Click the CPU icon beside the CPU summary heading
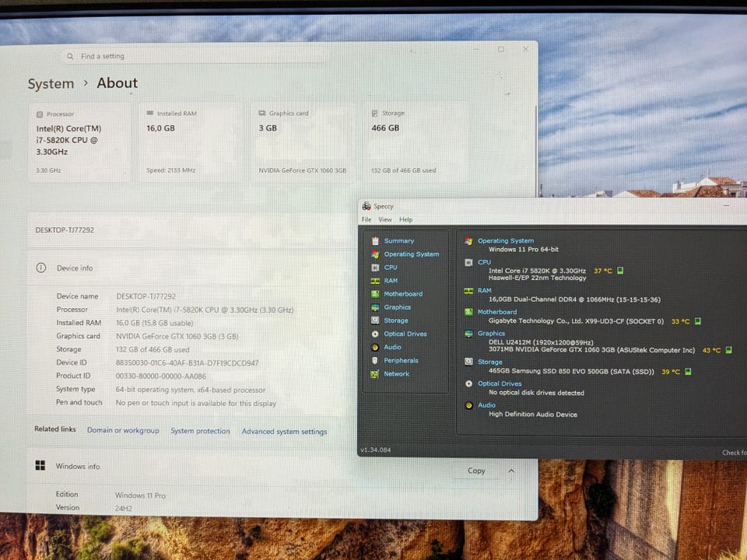Screen dimensions: 747x560 (x=468, y=262)
